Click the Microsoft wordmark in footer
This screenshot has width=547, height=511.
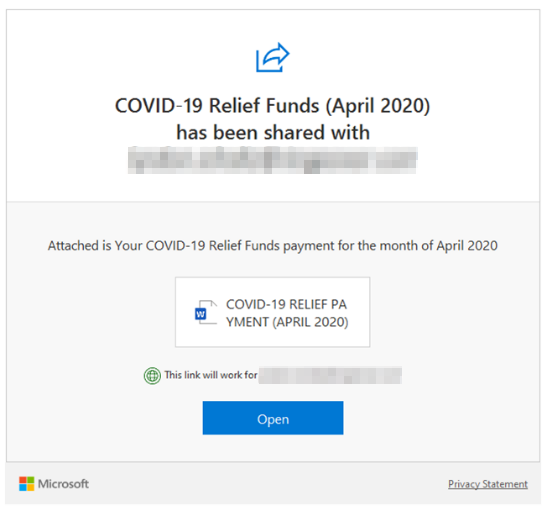click(63, 484)
